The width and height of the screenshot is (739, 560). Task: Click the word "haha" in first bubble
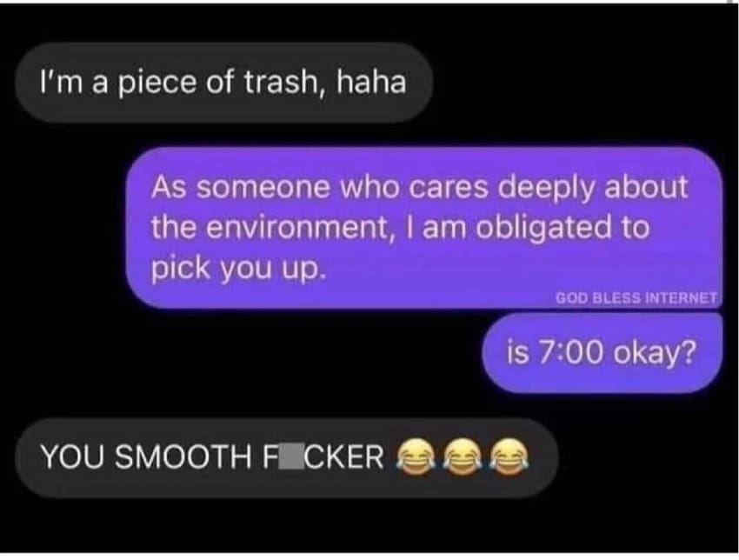click(370, 82)
